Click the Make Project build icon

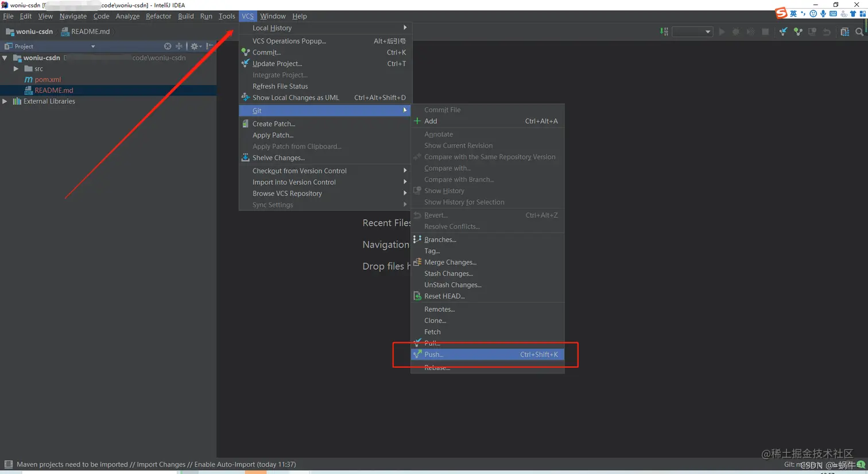tap(664, 32)
